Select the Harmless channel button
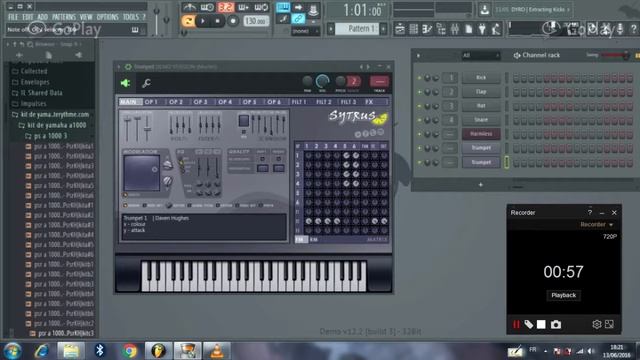Screen dimensions: 640x360 481,134
